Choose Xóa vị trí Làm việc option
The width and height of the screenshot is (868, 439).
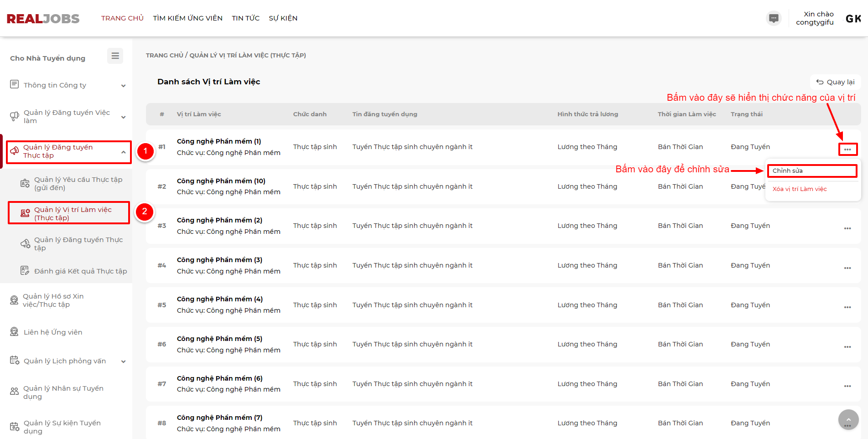tap(799, 189)
